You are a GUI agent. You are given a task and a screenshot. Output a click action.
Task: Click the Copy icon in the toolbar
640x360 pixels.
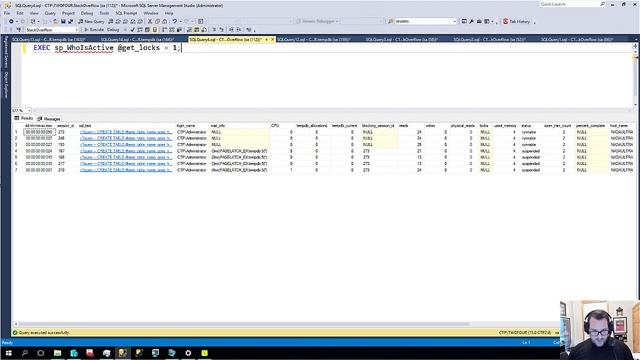pos(157,21)
